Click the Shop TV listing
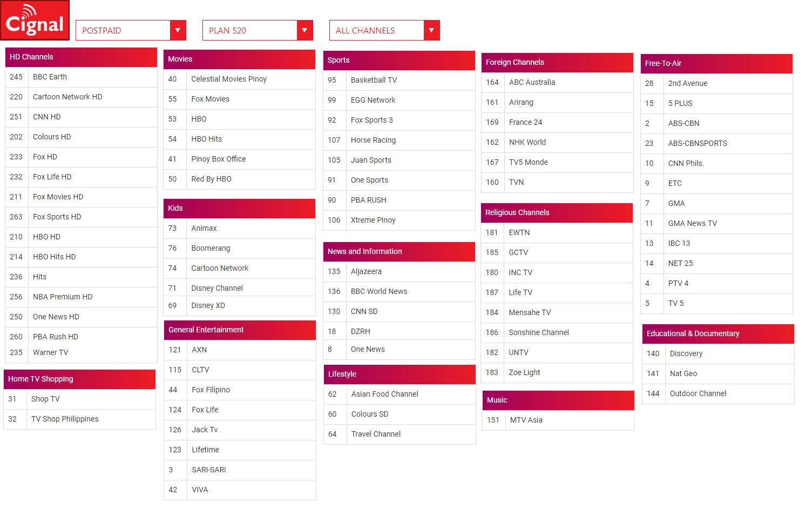This screenshot has height=508, width=812. pos(79,399)
